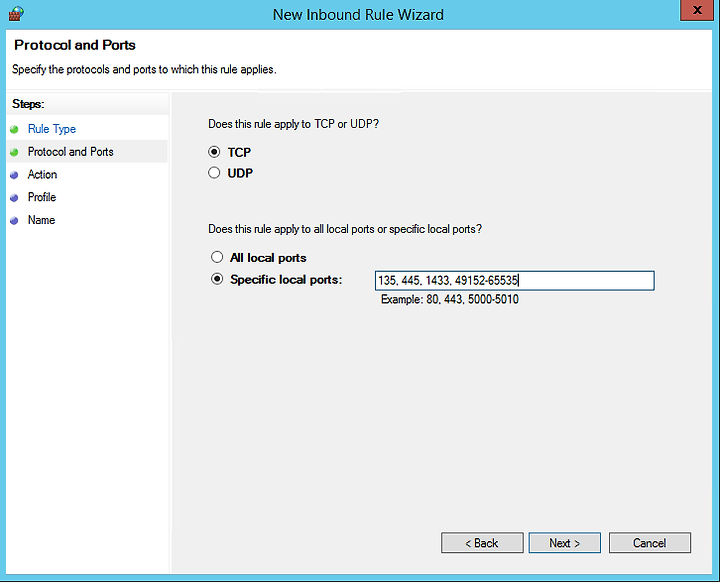Screen dimensions: 720x582
Task: Click into the specific local ports text field
Action: 514,280
